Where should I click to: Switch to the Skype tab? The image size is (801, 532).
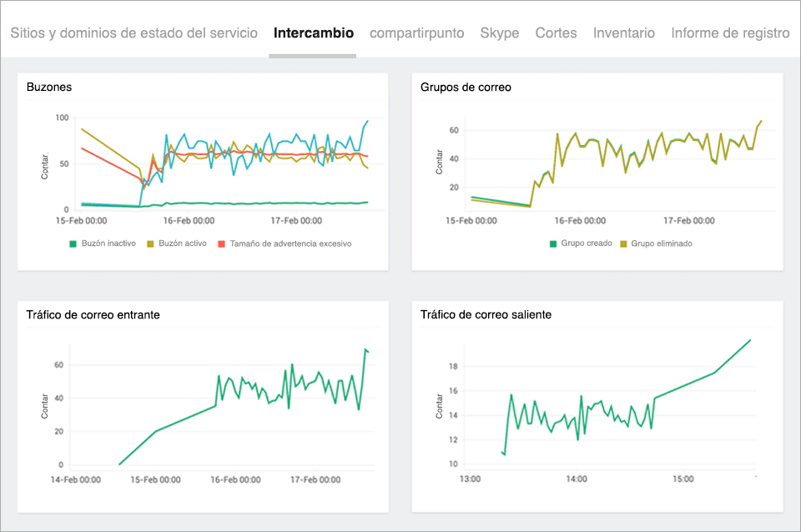point(499,33)
